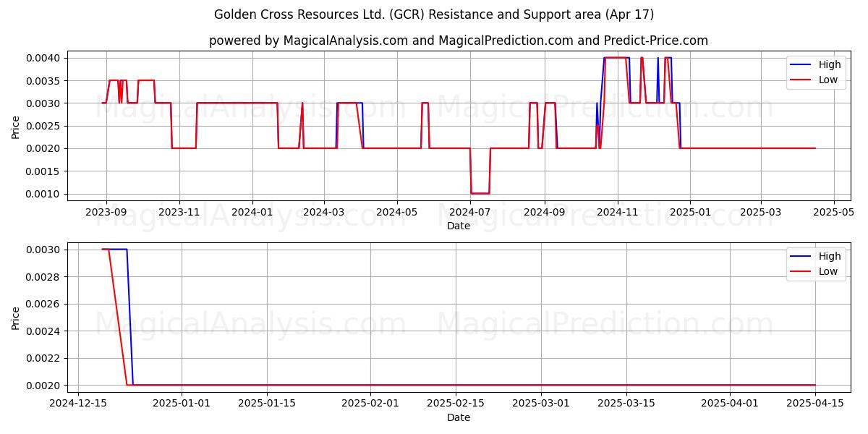
Task: Click the 'Price' axis label of the lower chart
Action: point(16,318)
